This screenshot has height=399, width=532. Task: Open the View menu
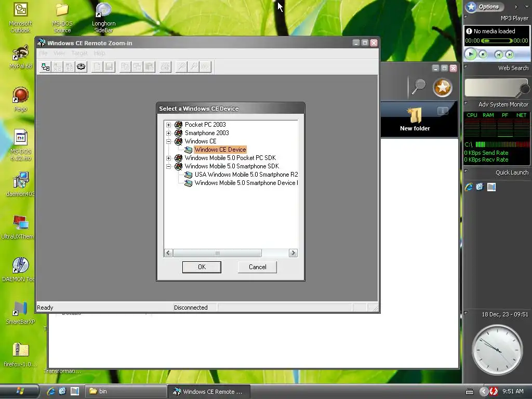click(59, 54)
